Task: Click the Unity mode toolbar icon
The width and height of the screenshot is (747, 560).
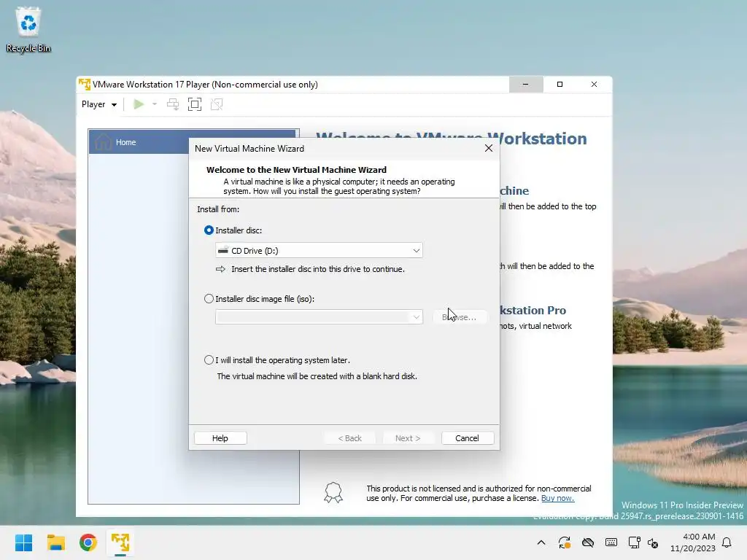Action: 217,104
